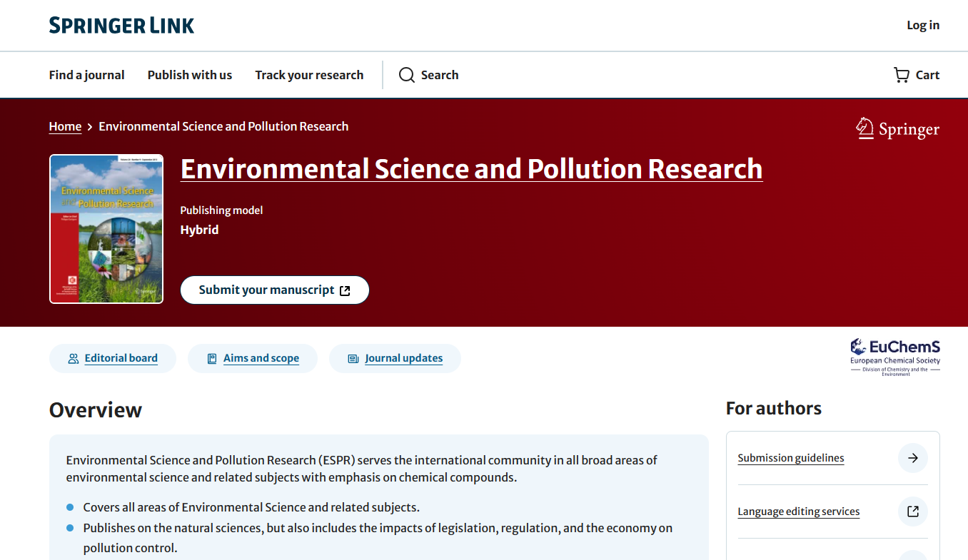The width and height of the screenshot is (968, 560).
Task: Click the Hybrid publishing model text
Action: [200, 230]
